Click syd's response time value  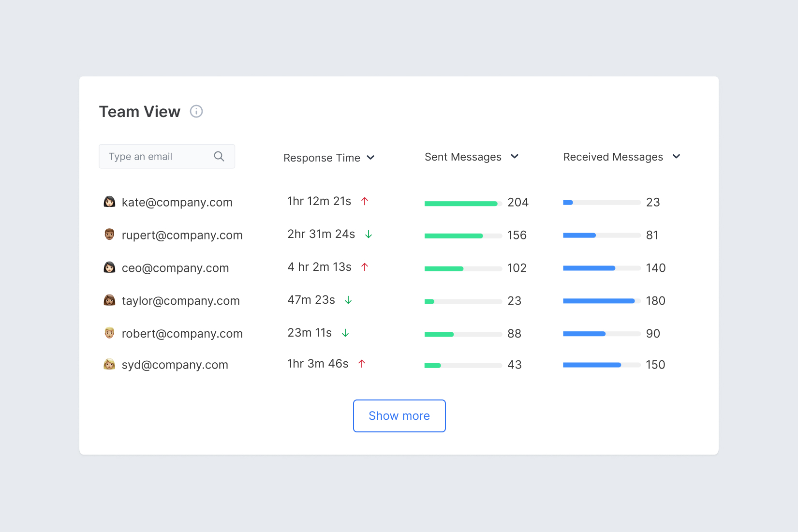click(x=318, y=364)
